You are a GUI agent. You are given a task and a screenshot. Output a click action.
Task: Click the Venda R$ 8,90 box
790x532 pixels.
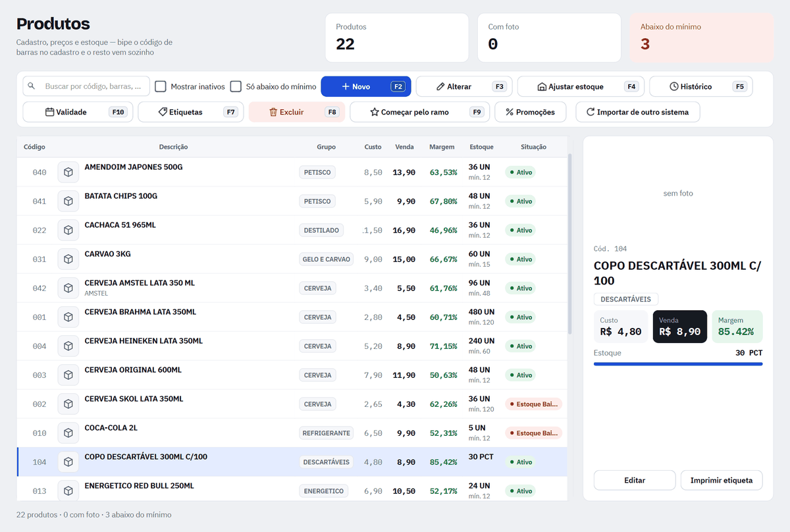(680, 327)
